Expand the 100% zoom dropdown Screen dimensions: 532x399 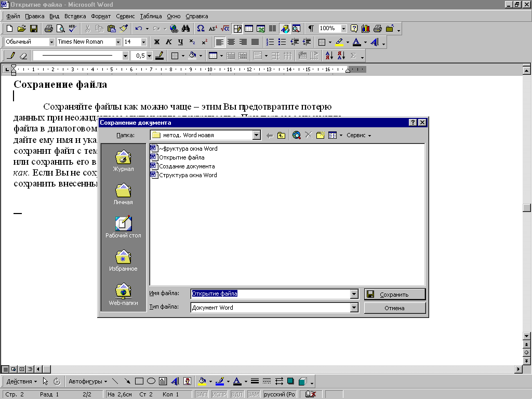coord(344,29)
